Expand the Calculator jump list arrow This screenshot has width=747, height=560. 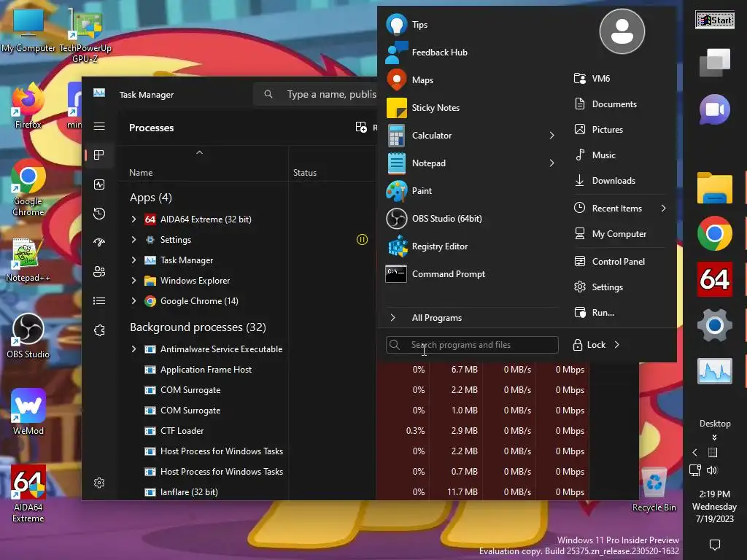click(x=551, y=135)
